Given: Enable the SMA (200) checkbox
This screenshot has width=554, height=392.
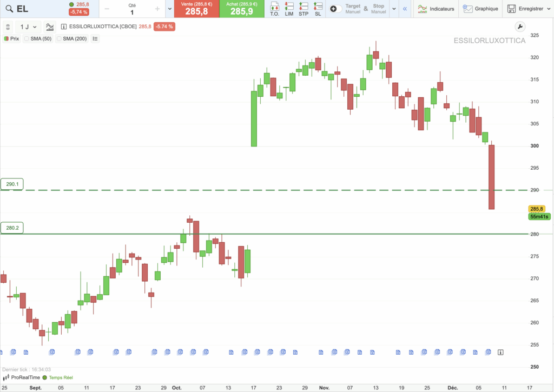Looking at the screenshot, I should click(59, 39).
